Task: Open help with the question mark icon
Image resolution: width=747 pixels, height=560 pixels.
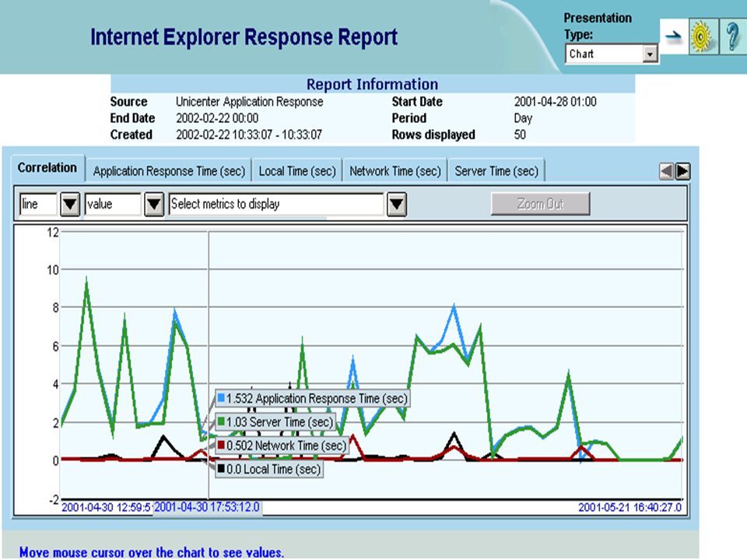Action: (x=733, y=37)
